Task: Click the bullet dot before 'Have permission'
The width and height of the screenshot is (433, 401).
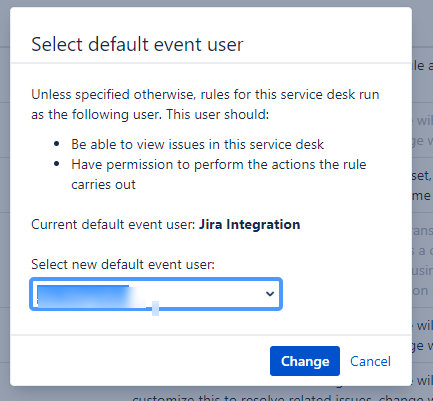Action: click(57, 164)
